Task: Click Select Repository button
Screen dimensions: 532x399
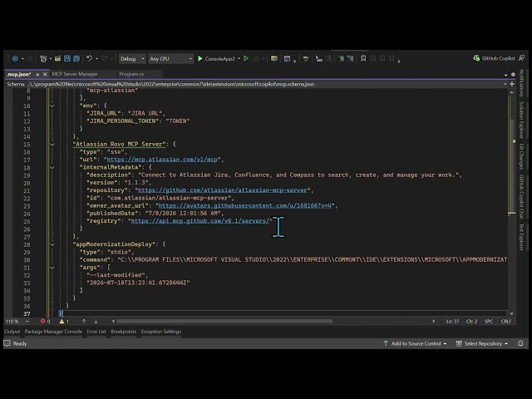Action: (482, 343)
